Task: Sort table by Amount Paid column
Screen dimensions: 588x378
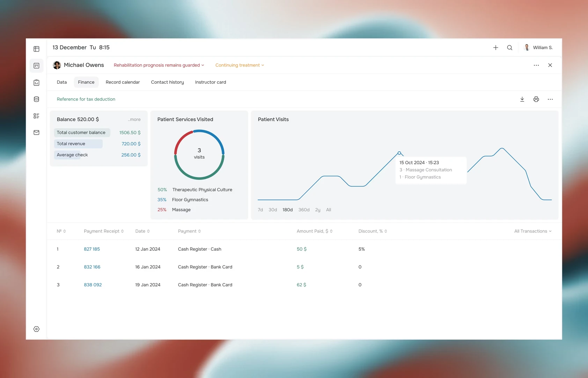Action: 315,231
